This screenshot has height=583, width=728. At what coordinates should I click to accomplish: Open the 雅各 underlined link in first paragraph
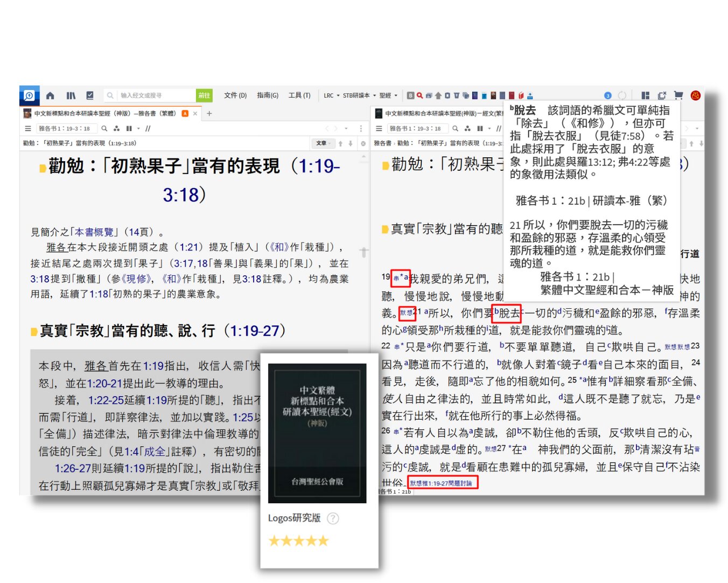pos(57,247)
